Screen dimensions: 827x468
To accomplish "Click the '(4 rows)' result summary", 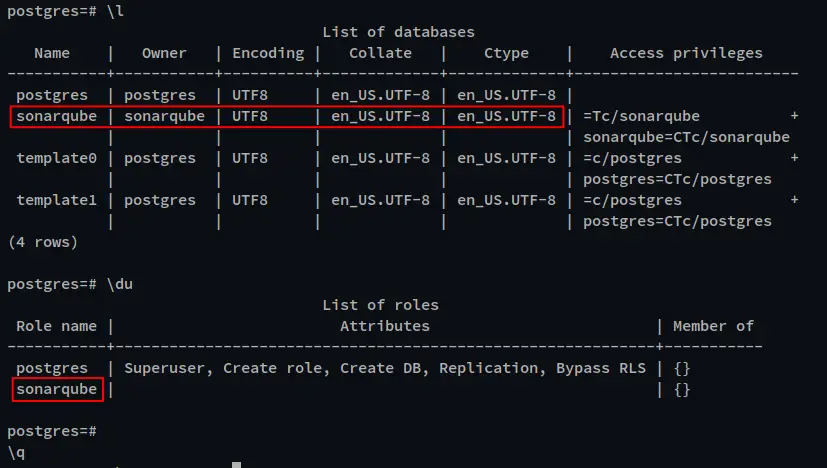I will [x=43, y=242].
